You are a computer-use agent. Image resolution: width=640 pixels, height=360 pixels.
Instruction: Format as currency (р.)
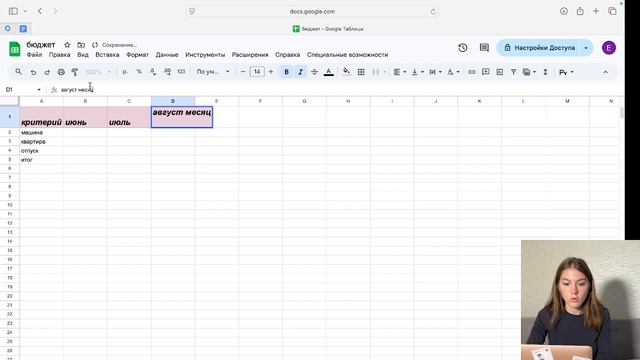125,72
